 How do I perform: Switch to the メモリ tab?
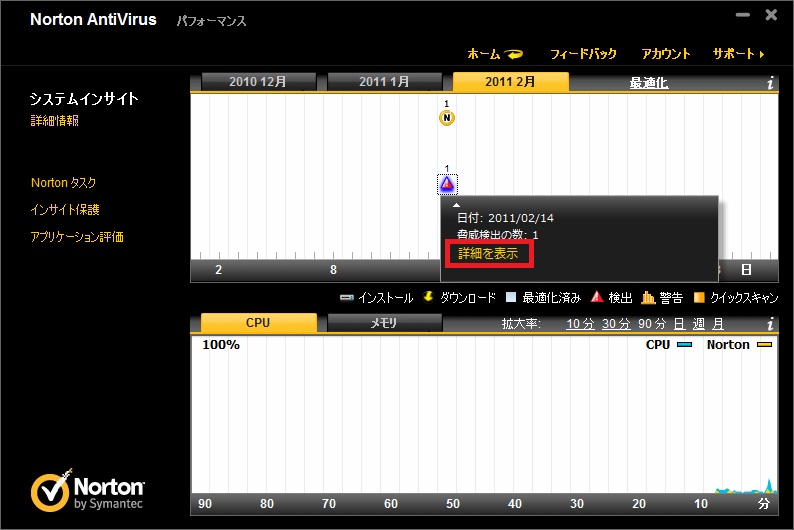pyautogui.click(x=384, y=322)
